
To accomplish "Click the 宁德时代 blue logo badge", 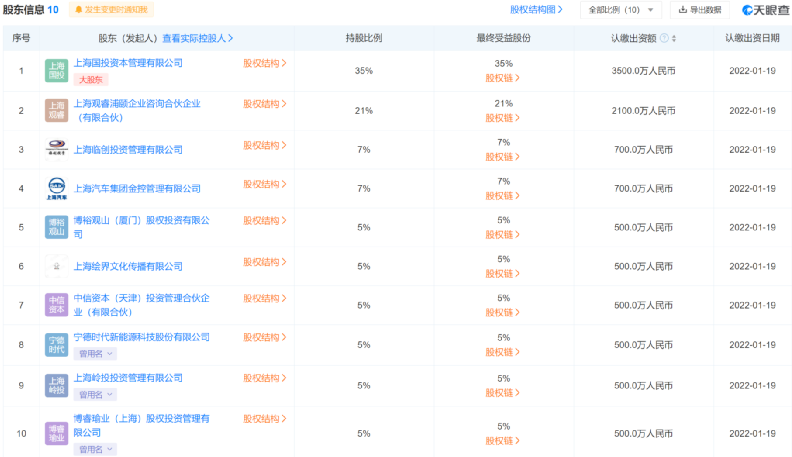I will pyautogui.click(x=56, y=345).
